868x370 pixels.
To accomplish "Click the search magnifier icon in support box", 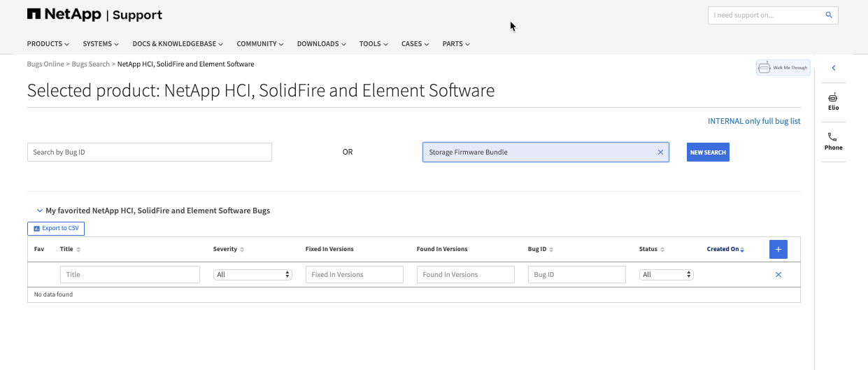I will (829, 15).
